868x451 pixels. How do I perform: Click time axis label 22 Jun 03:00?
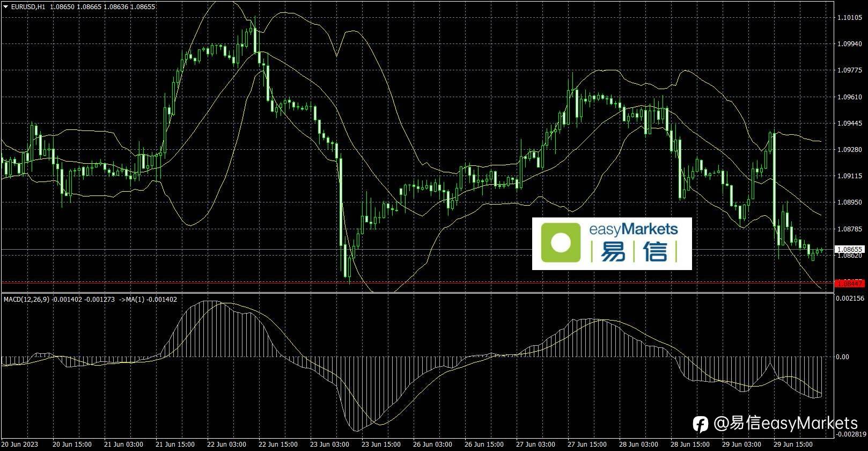click(x=226, y=445)
